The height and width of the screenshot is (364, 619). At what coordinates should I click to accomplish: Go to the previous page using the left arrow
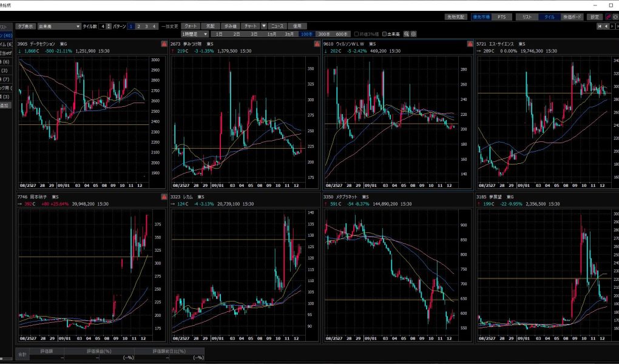coord(606,27)
